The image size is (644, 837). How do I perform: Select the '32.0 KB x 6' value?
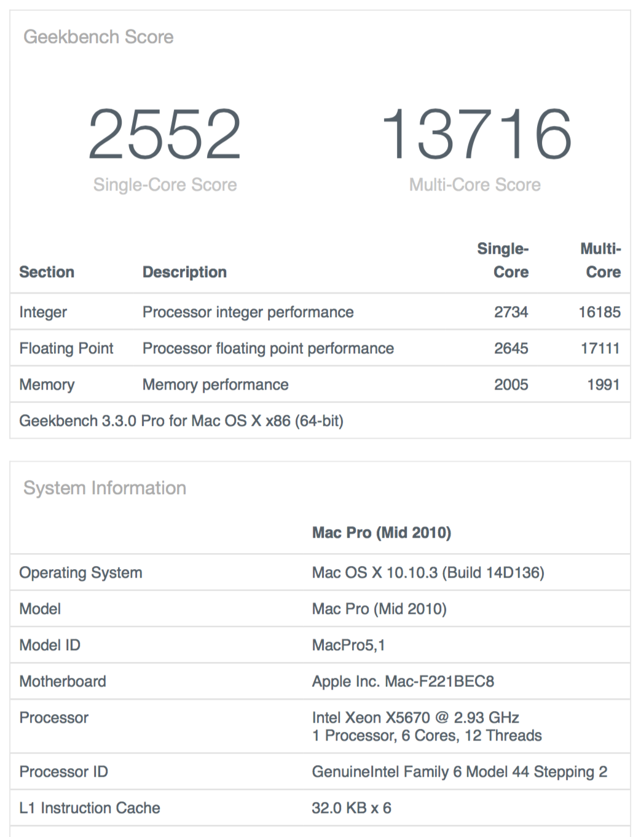(x=351, y=808)
